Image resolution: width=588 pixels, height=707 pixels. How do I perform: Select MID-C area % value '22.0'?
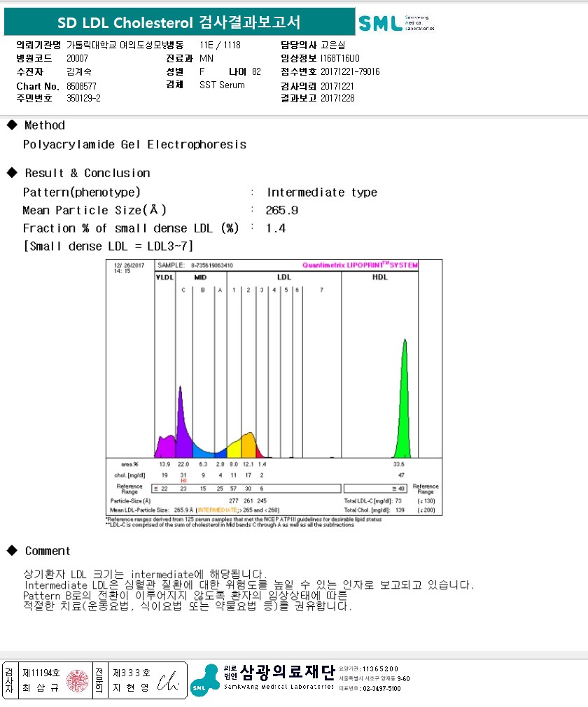pos(183,464)
